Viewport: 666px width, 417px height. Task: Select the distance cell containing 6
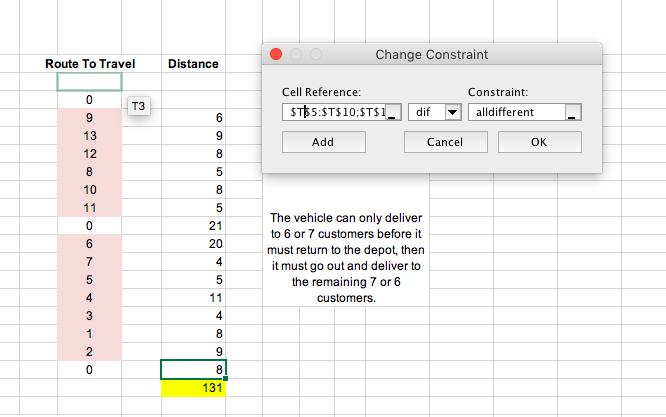click(x=193, y=118)
